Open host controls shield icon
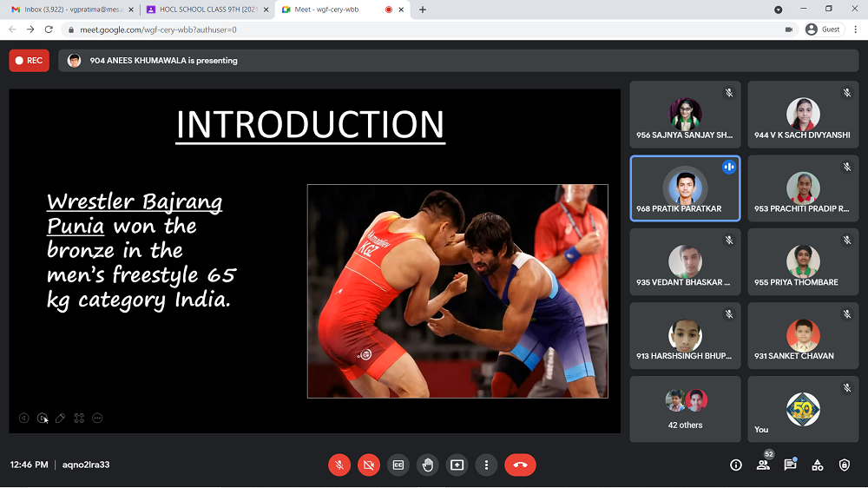 point(845,465)
